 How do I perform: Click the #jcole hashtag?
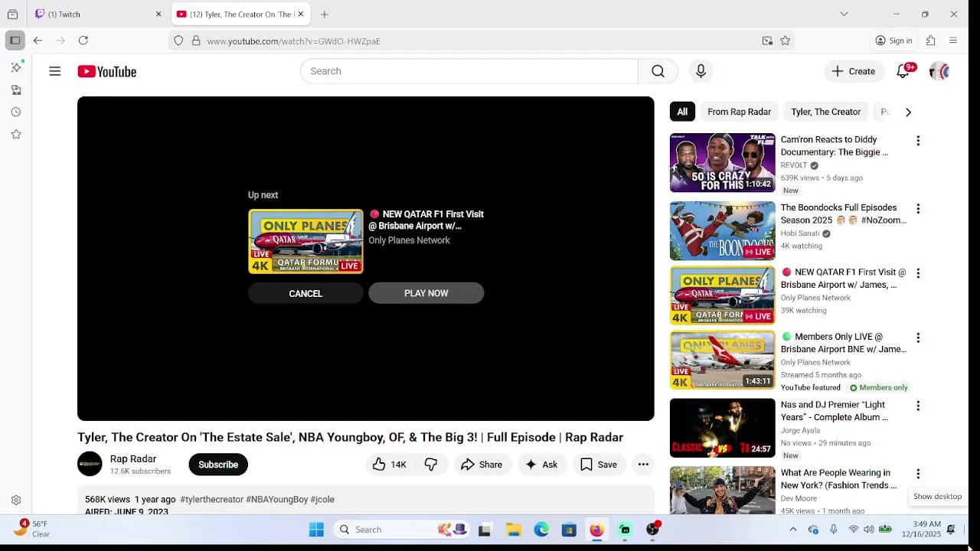click(x=322, y=499)
